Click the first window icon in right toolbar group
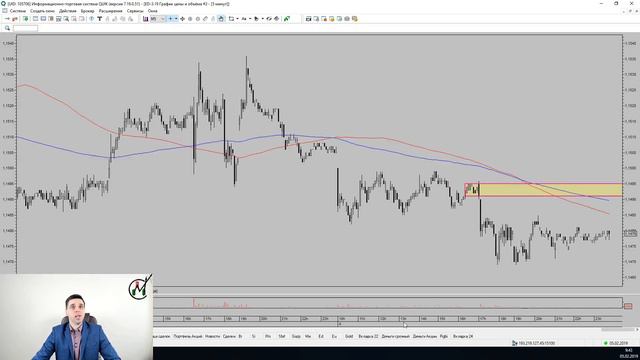 309,19
